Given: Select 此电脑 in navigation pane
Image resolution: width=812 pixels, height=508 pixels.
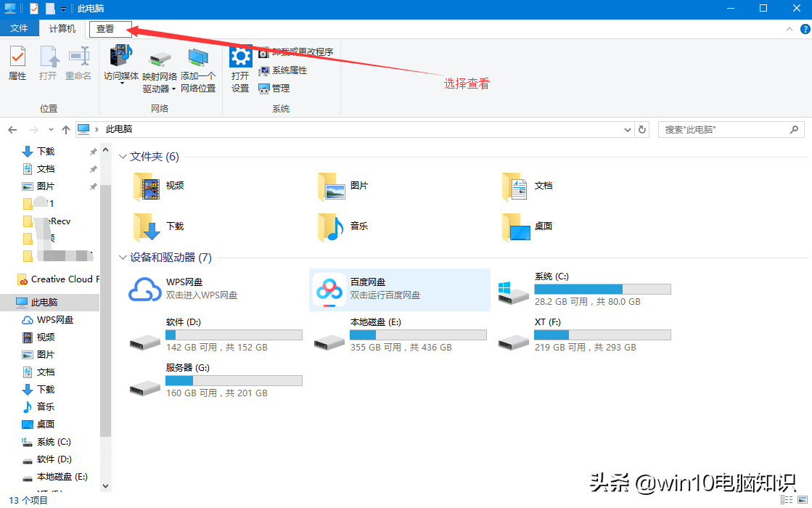Looking at the screenshot, I should pos(50,303).
